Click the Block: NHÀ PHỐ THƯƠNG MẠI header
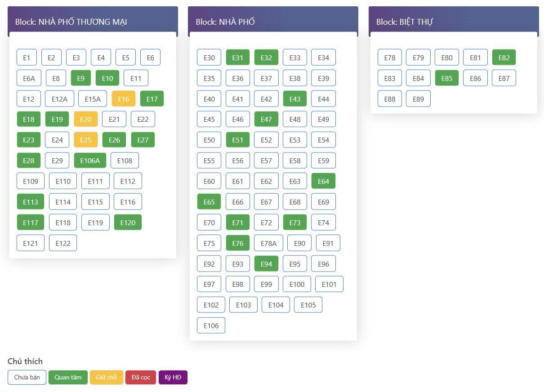Screen dimensions: 544x392 tap(71, 22)
